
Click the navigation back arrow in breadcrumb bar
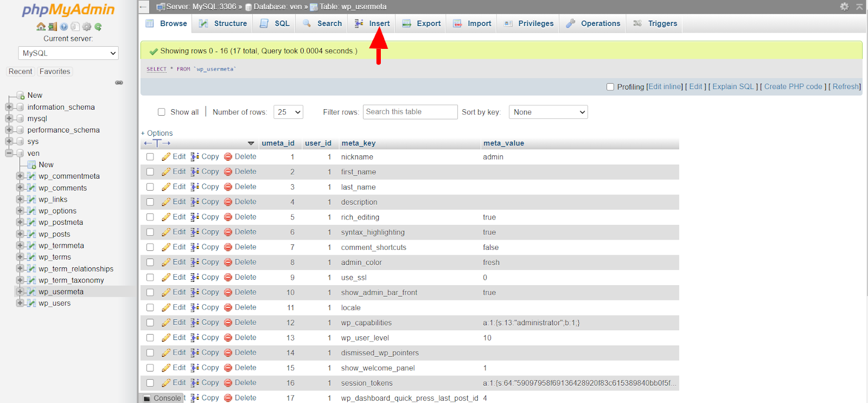[x=143, y=7]
